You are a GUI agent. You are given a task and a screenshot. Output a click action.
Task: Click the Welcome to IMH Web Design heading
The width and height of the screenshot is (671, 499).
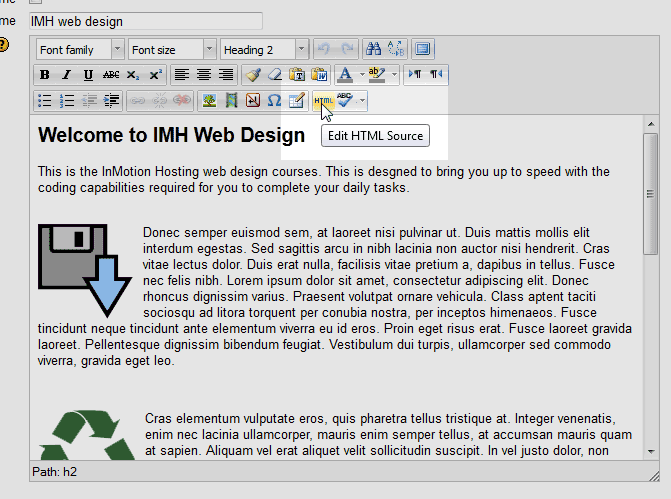(x=171, y=135)
